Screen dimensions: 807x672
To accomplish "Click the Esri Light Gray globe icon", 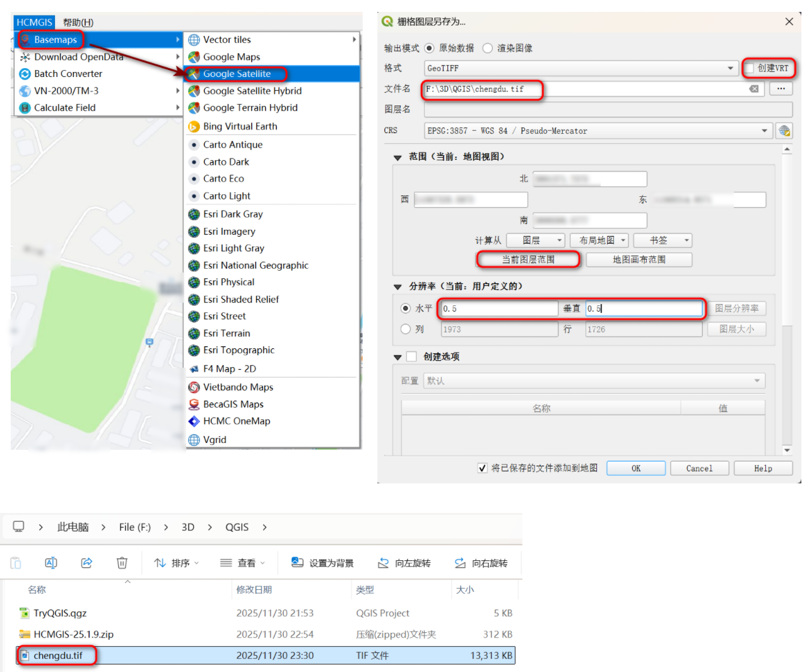I will [194, 249].
